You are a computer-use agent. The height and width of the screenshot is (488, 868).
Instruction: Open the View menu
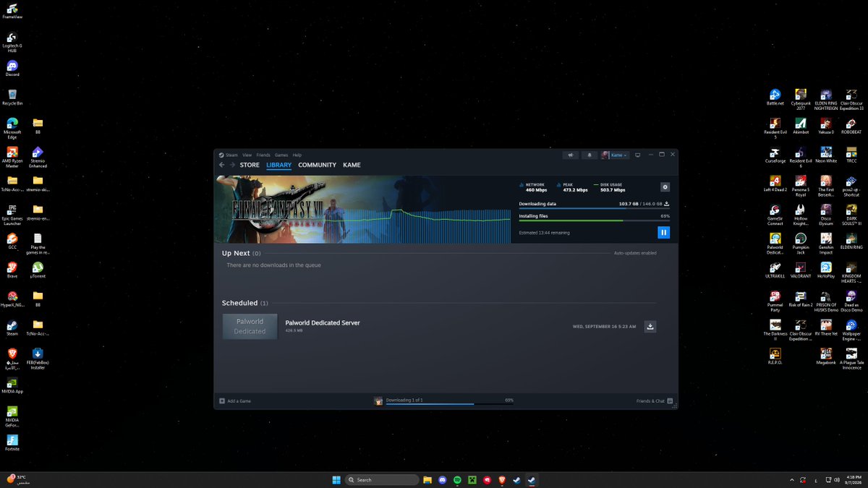point(247,155)
